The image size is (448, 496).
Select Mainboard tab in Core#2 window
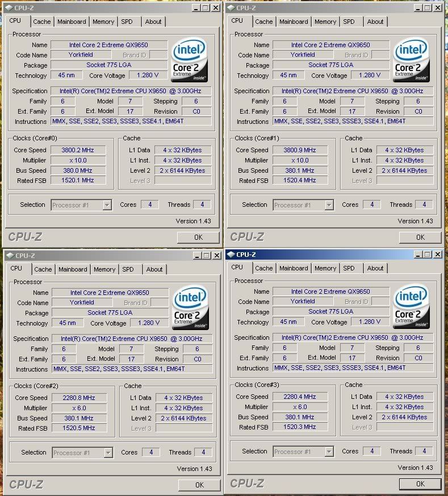73,269
